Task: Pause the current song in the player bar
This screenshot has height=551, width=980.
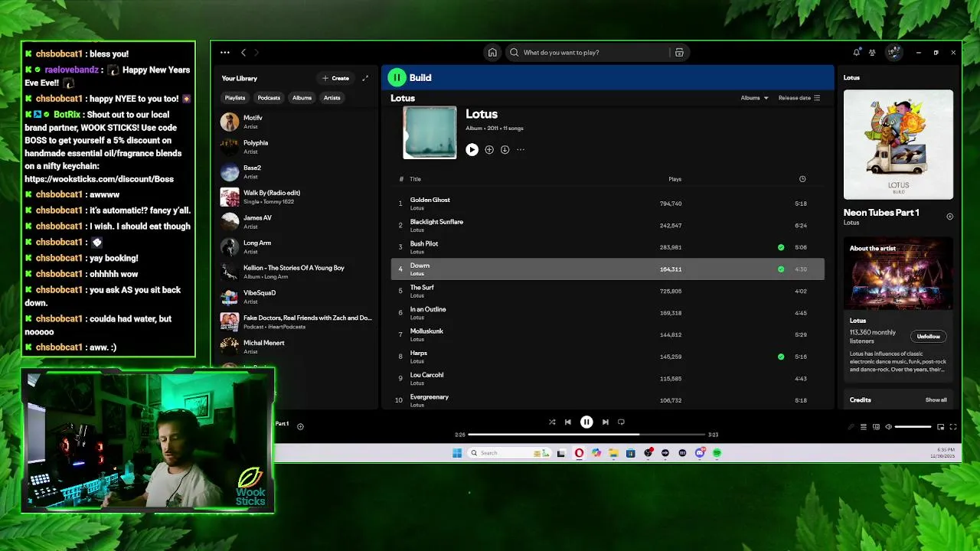Action: click(x=586, y=422)
